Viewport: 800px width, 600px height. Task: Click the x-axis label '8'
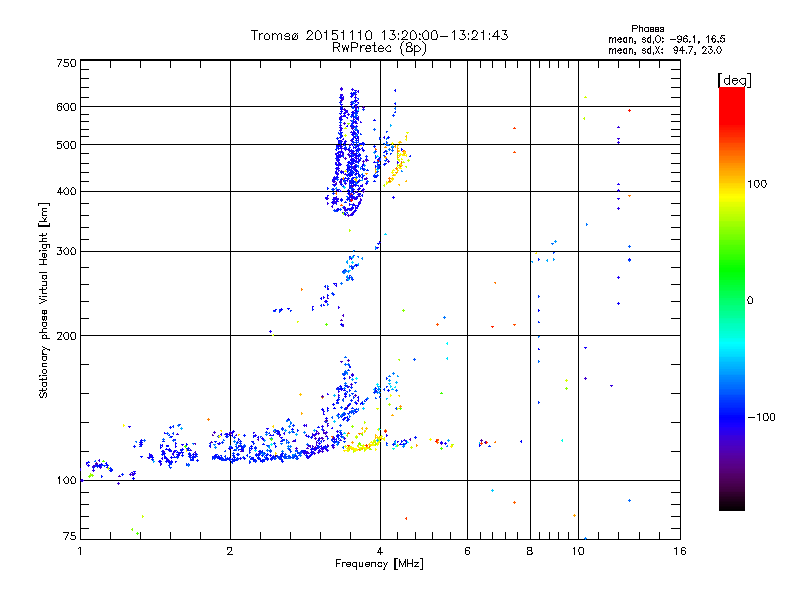click(530, 551)
